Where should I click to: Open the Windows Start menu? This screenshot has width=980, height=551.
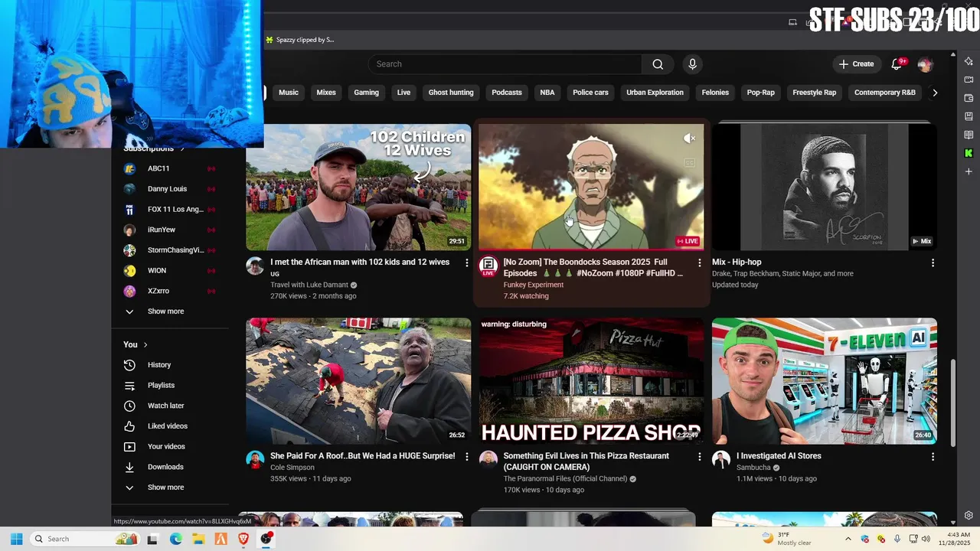coord(16,539)
